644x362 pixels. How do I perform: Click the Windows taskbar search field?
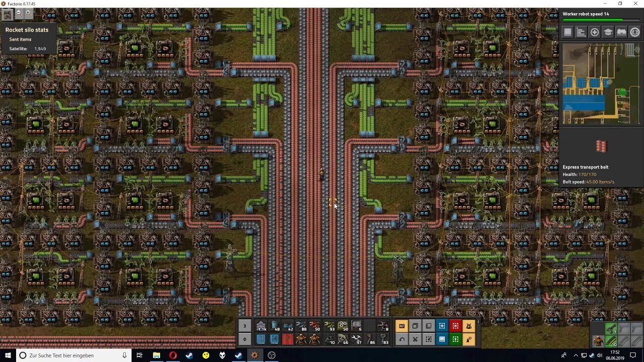73,355
